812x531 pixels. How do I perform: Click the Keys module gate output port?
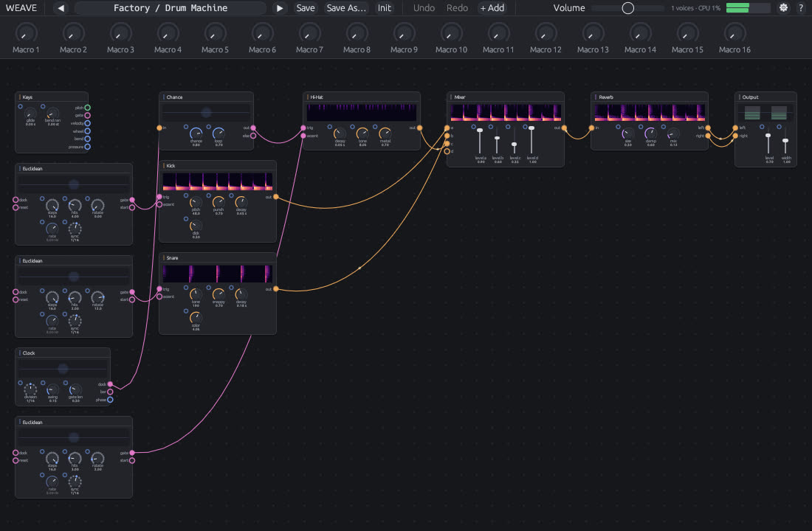88,115
